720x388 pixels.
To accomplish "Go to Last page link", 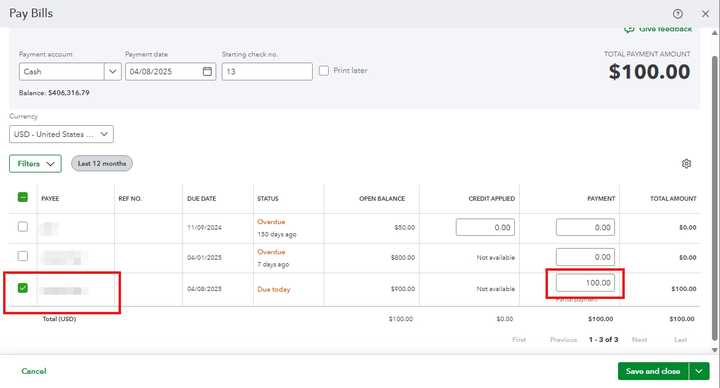I will click(x=681, y=340).
